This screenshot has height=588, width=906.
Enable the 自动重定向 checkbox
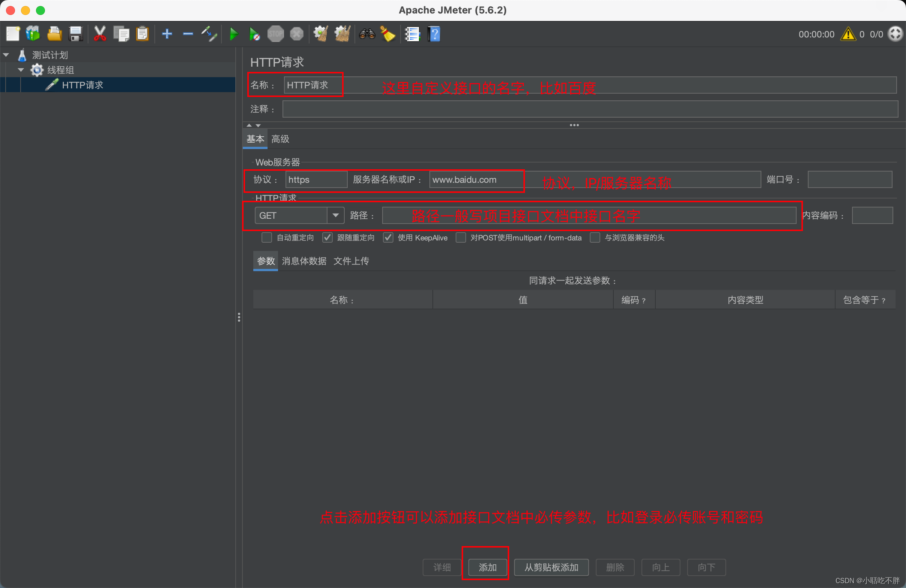266,238
